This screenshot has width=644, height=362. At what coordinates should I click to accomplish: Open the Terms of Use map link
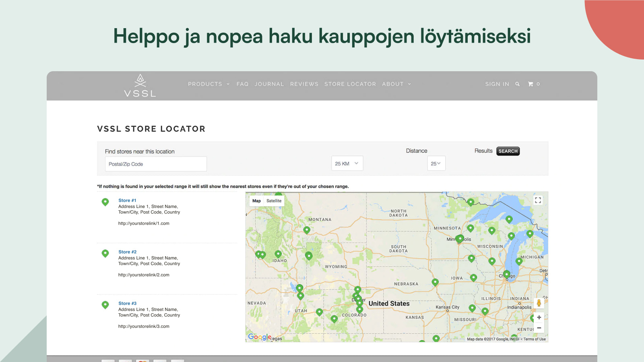point(535,339)
